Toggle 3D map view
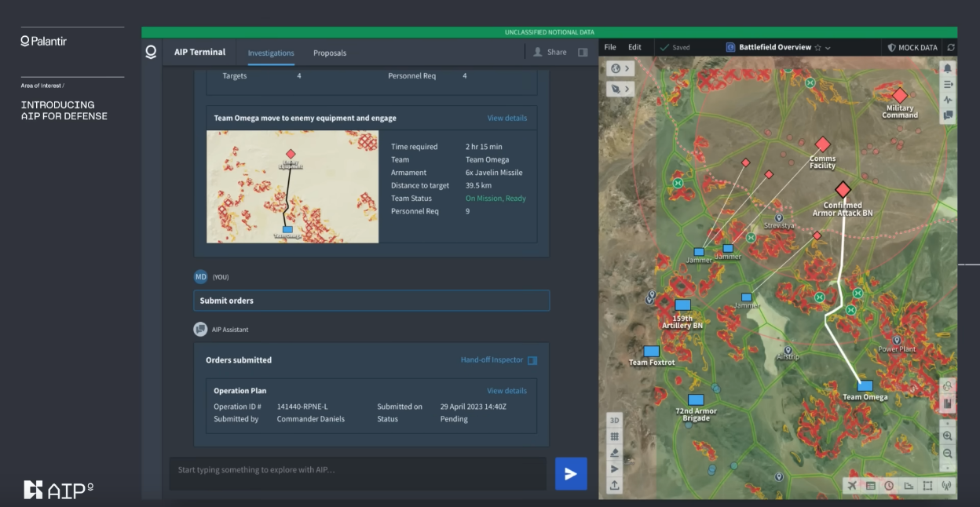The image size is (980, 507). 615,420
